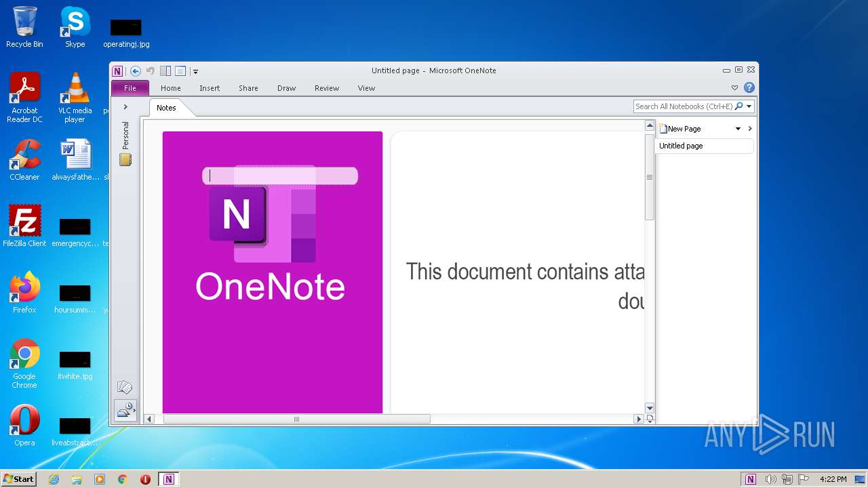Screen dimensions: 868x488
Task: Select operatingj.jpg on the desktop
Action: 126,33
